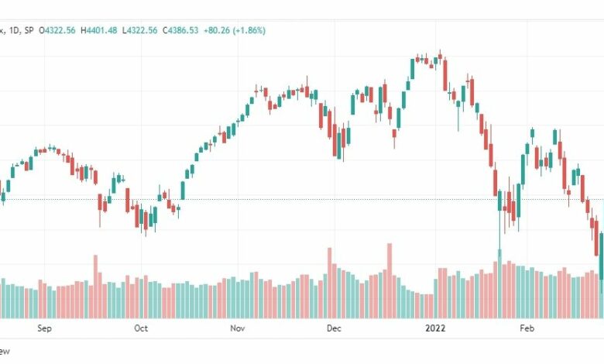Click the 1D interval label in chart legend
This screenshot has width=604, height=364.
14,30
